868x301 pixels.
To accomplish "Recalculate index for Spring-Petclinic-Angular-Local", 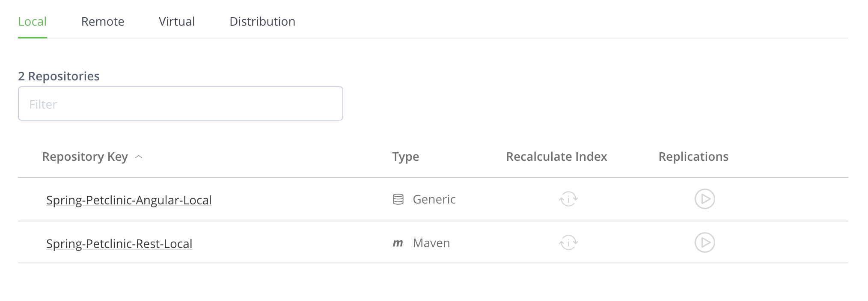I will tap(568, 199).
